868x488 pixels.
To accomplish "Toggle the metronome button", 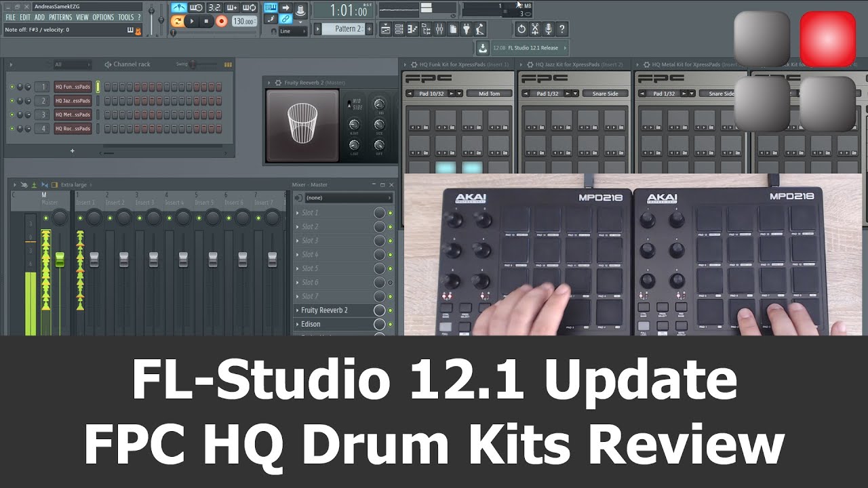I will point(178,7).
